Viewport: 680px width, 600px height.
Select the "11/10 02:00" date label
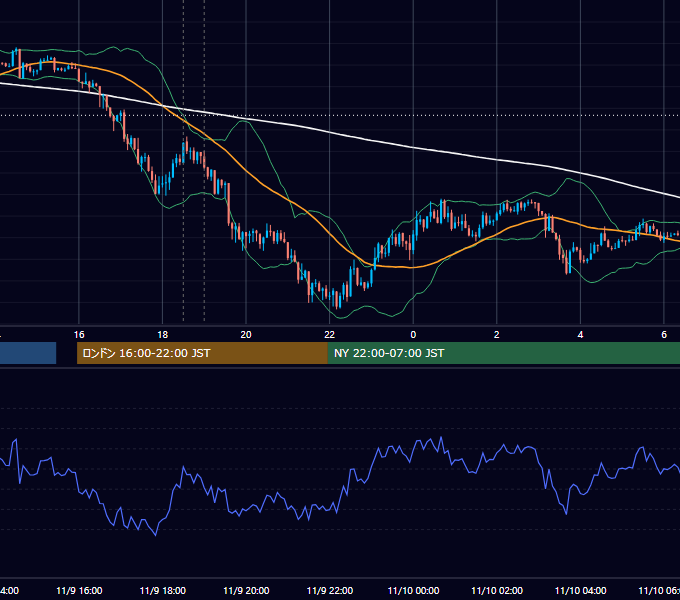(497, 590)
